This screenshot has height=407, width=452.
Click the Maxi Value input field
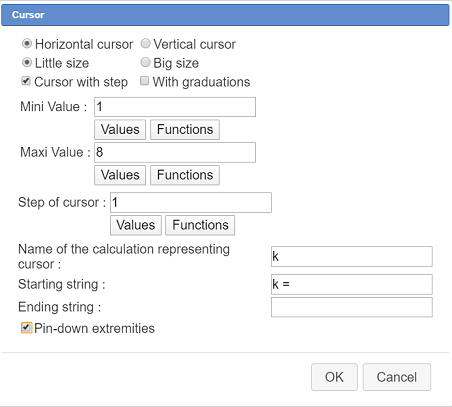click(175, 152)
